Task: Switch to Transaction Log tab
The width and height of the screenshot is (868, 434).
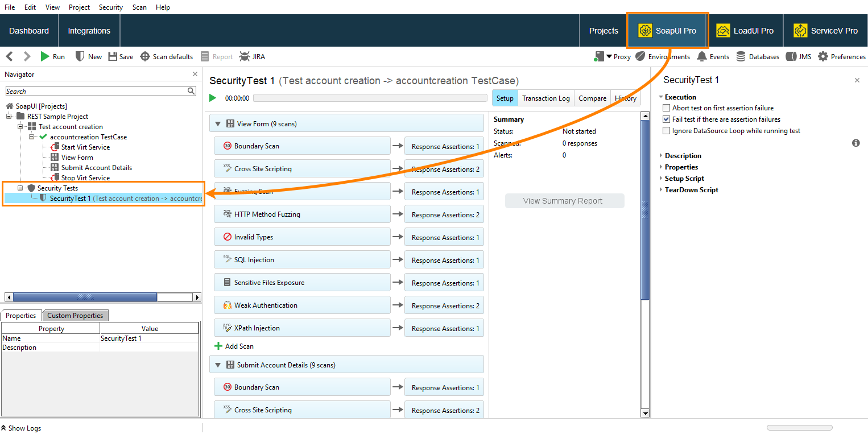Action: (x=546, y=98)
